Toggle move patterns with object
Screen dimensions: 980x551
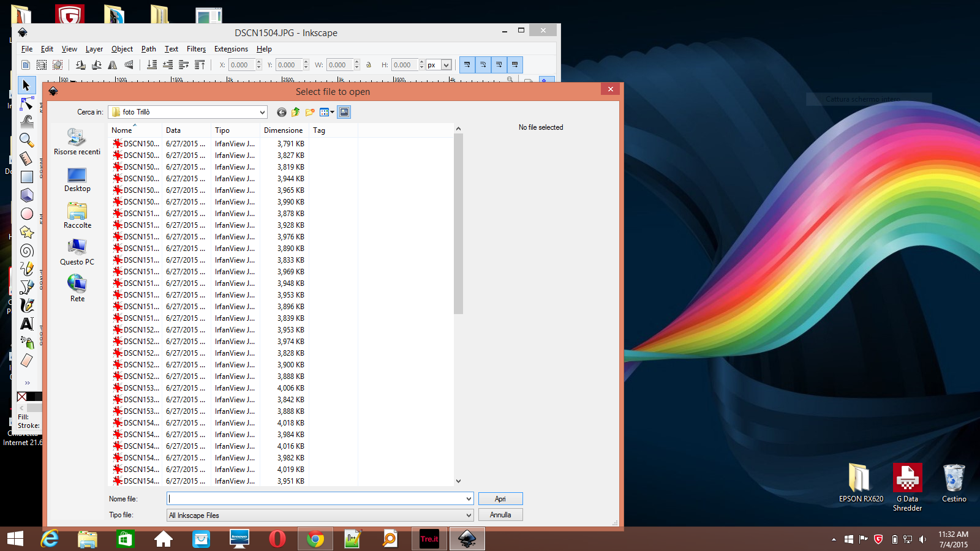(514, 64)
